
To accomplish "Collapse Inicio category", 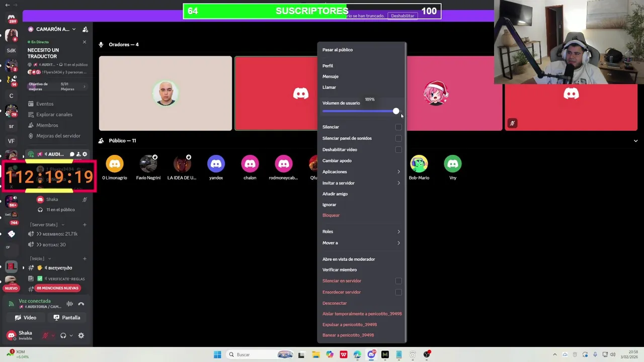I will (40, 258).
